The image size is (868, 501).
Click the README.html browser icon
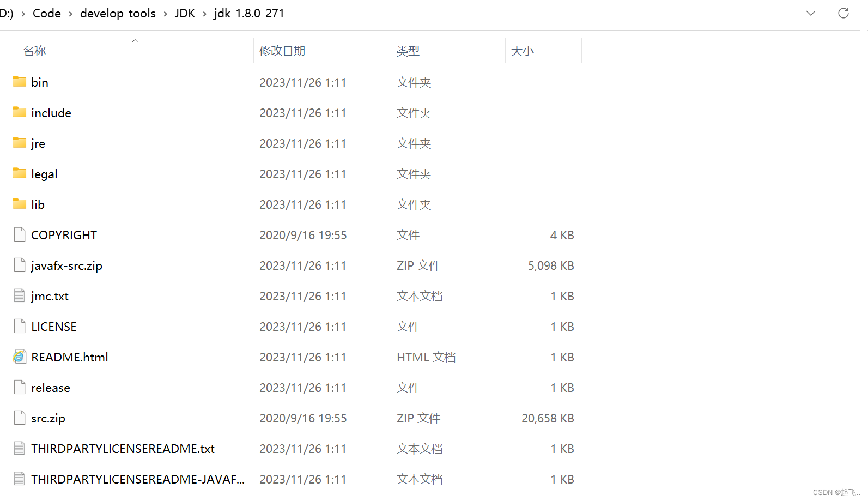tap(20, 357)
